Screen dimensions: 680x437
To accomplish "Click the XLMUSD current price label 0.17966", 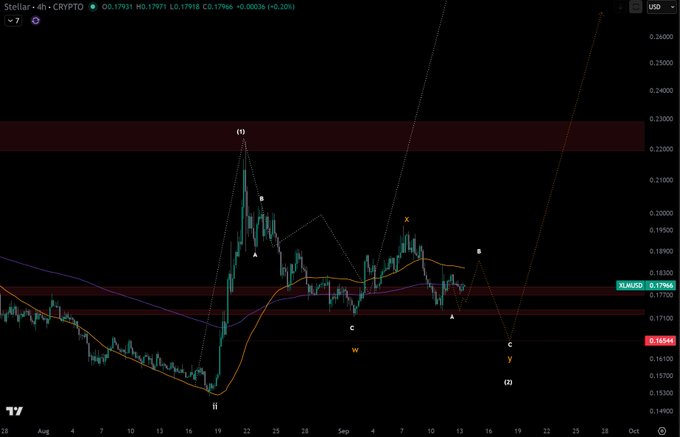I will 646,285.
